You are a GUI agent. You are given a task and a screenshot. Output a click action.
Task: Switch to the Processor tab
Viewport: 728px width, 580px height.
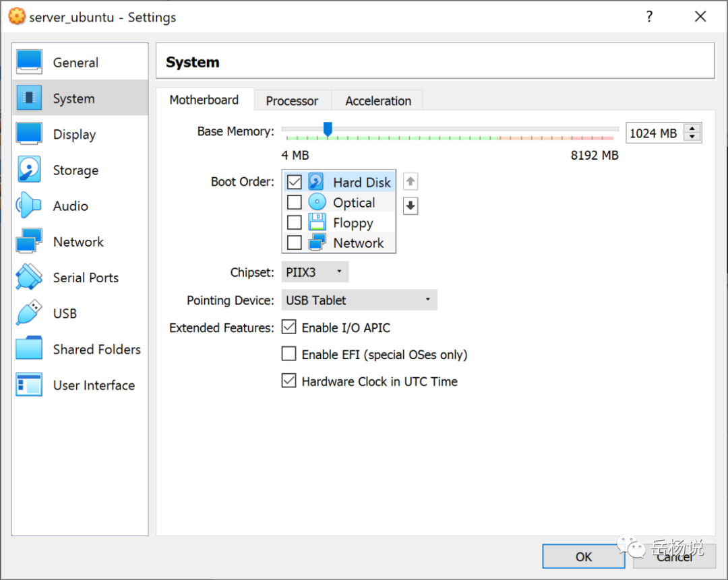[292, 100]
